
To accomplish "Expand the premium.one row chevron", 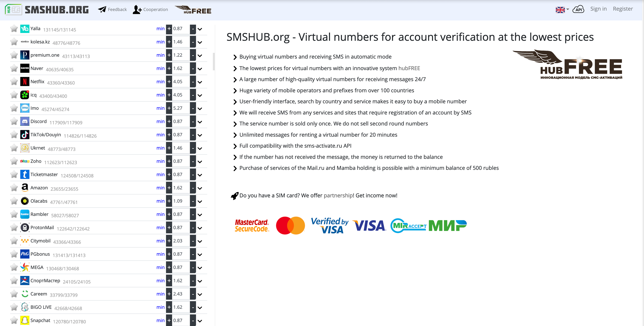I will 200,56.
